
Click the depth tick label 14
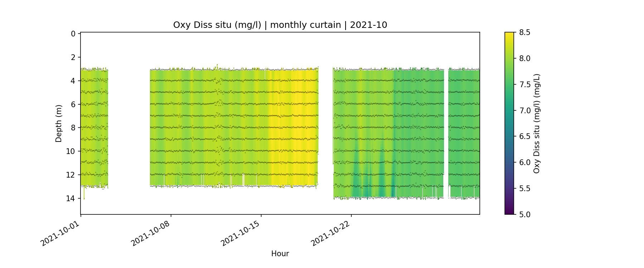(x=71, y=198)
